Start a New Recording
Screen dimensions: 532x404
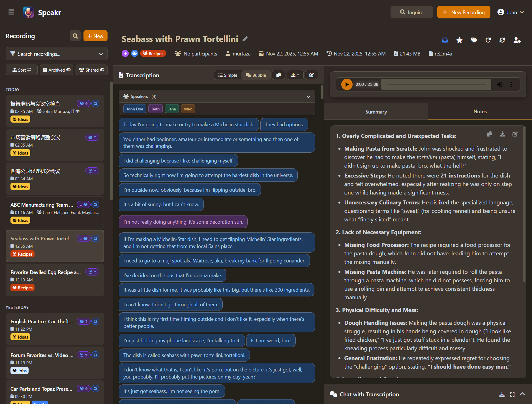(x=464, y=12)
